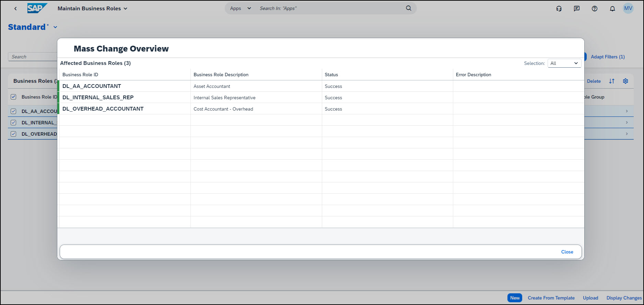
Task: Open the notifications bell
Action: click(612, 9)
